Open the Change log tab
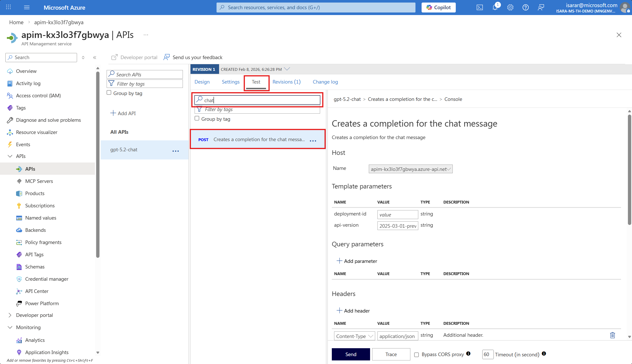This screenshot has width=632, height=364. 325,82
